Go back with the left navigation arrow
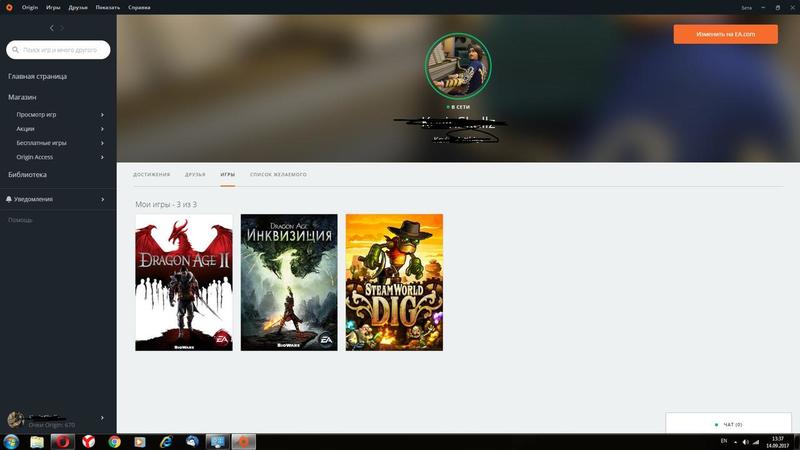This screenshot has width=800, height=450. coord(52,28)
